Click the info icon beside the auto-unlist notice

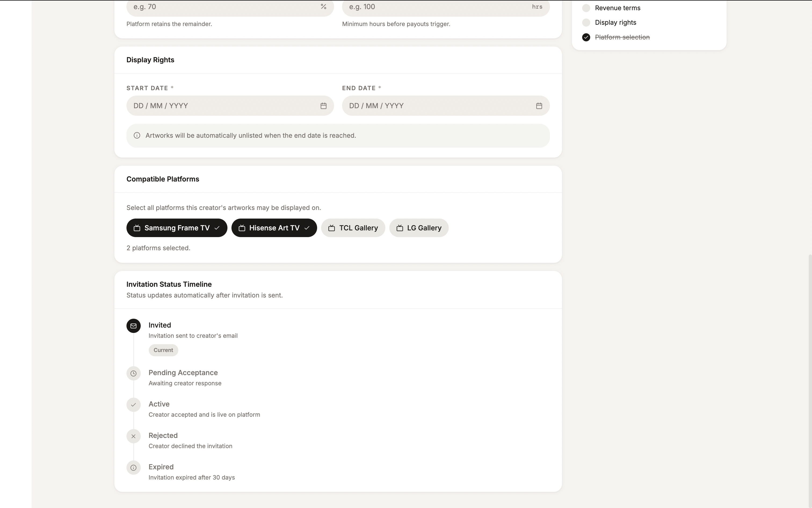137,135
